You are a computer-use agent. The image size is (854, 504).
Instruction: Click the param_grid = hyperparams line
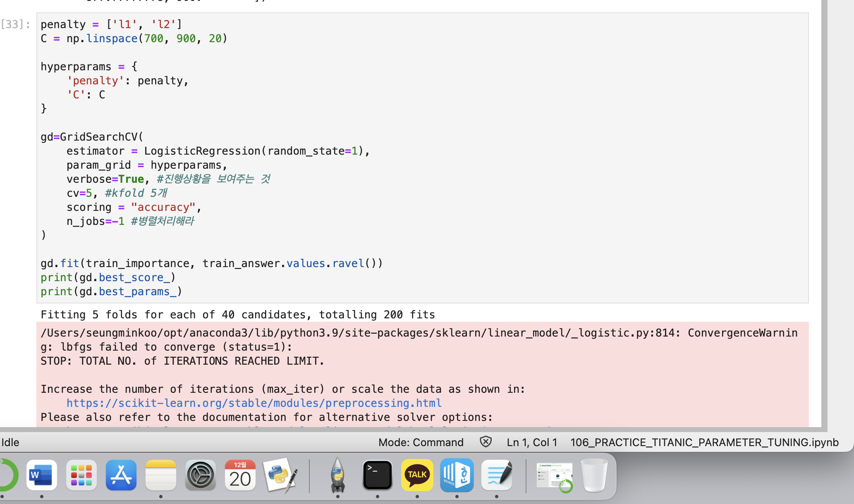(x=147, y=165)
